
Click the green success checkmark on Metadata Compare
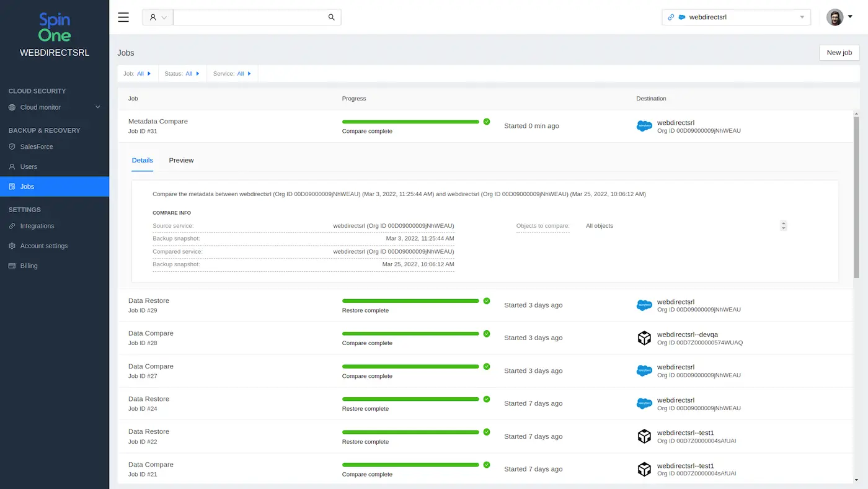click(486, 122)
